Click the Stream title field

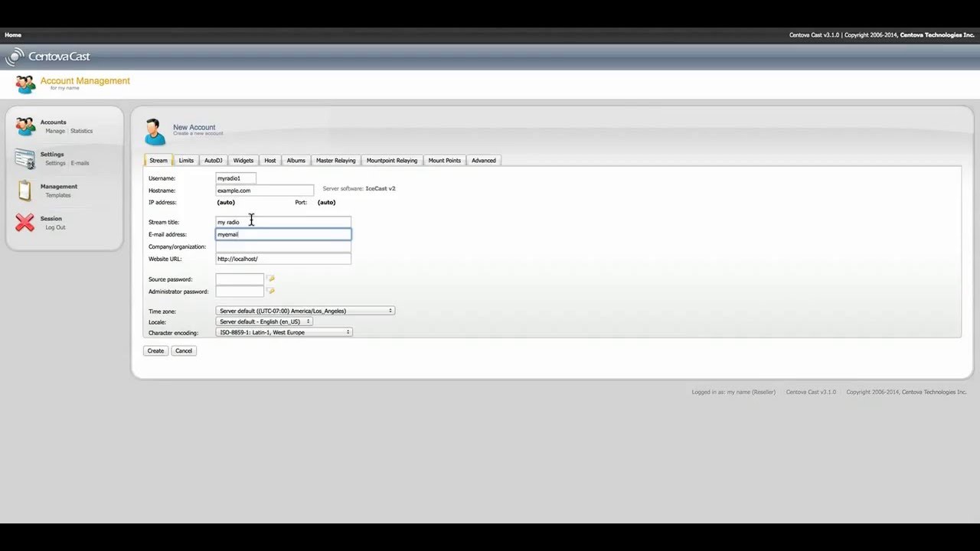coord(283,222)
